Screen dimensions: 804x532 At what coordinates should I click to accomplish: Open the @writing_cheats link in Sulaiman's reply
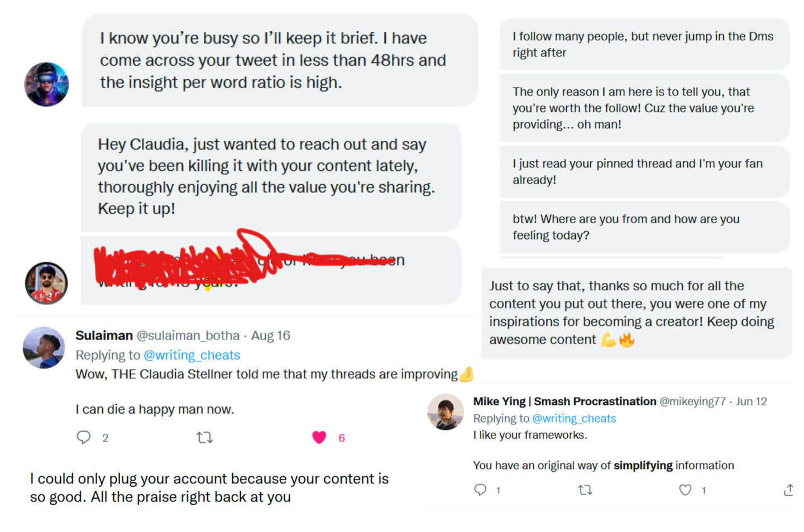pos(192,355)
